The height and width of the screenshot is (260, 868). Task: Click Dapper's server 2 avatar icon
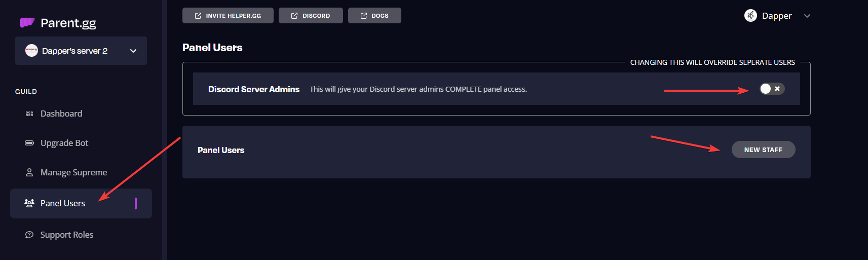click(x=31, y=51)
